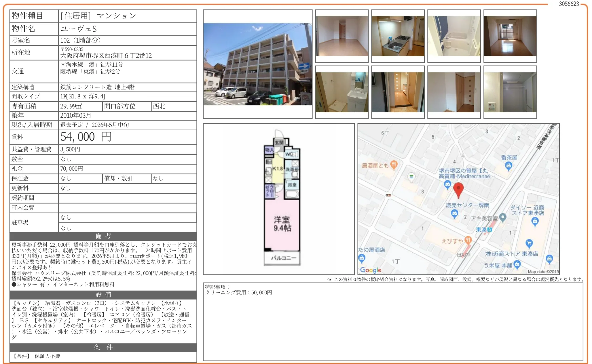Click the 条件 section header
Image resolution: width=592 pixels, height=364 pixels.
(103, 347)
